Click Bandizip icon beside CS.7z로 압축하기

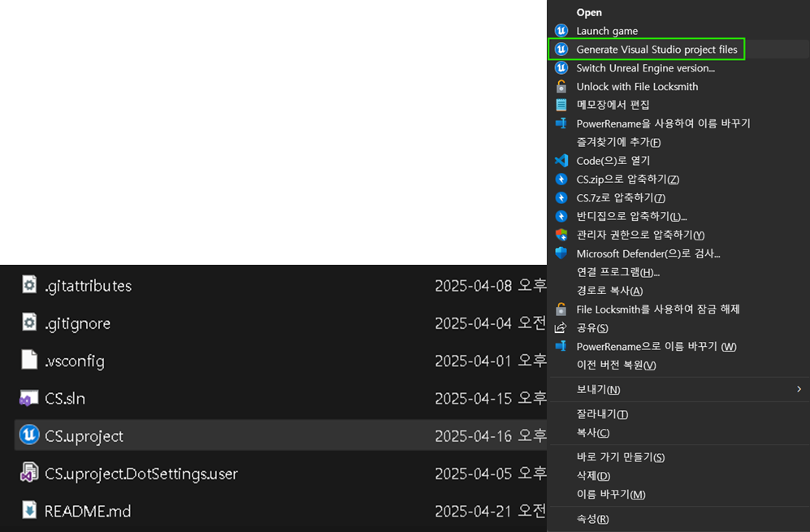coord(561,198)
